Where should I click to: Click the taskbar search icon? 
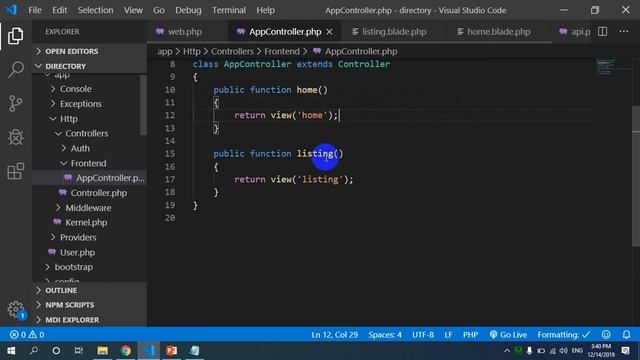pos(34,351)
